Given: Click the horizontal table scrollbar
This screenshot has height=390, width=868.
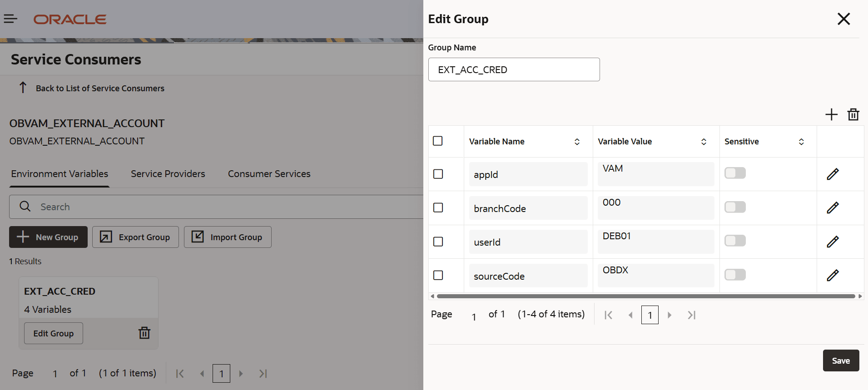Looking at the screenshot, I should 645,296.
